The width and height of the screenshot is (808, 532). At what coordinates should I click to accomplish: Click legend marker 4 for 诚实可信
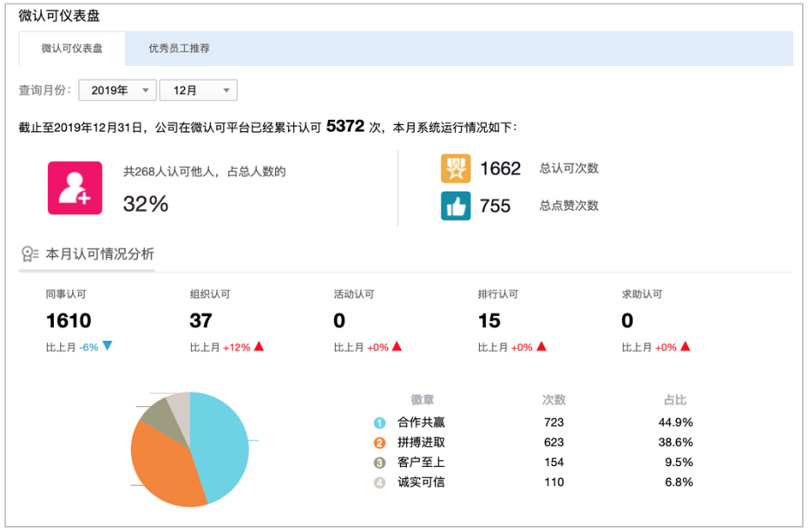coord(380,483)
